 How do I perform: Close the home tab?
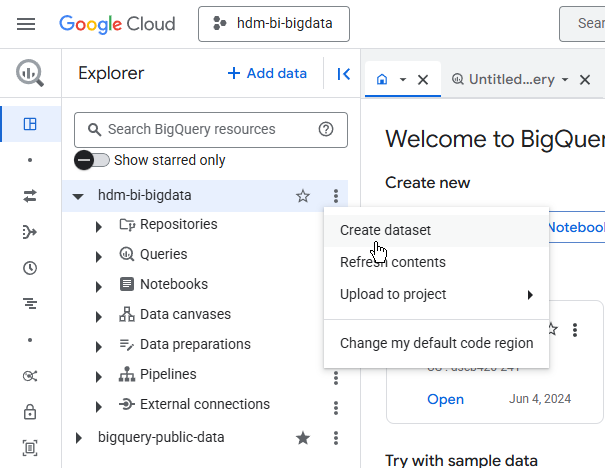coord(423,80)
